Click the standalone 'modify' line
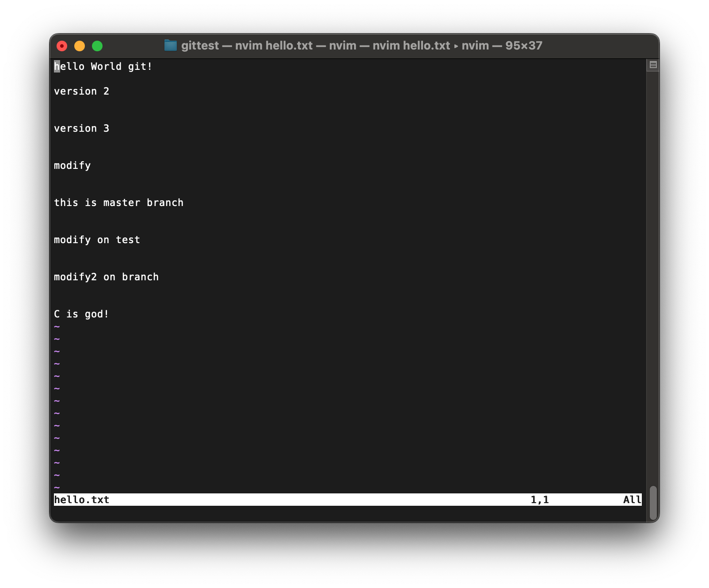Screen dimensions: 709x588 [72, 165]
